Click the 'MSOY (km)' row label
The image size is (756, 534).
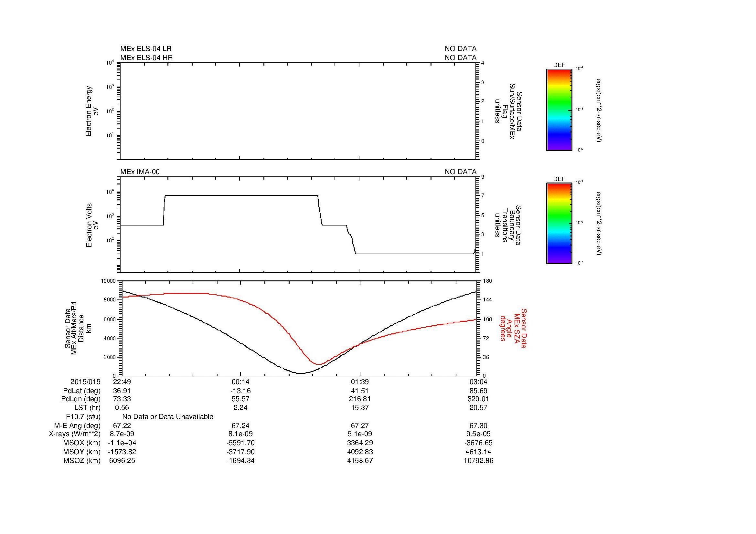click(x=82, y=452)
